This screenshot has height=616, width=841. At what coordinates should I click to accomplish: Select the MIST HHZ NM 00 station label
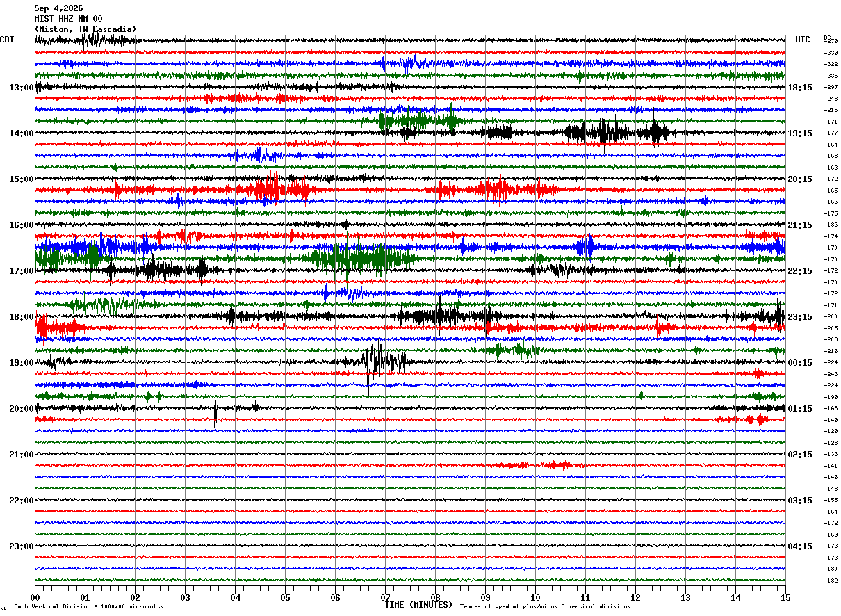(x=68, y=19)
